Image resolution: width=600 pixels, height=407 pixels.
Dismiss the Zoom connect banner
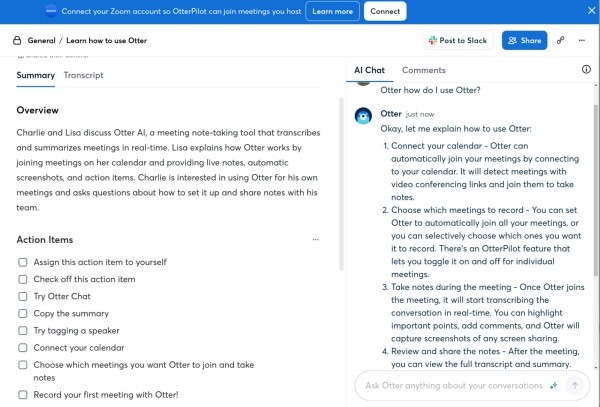pyautogui.click(x=588, y=11)
